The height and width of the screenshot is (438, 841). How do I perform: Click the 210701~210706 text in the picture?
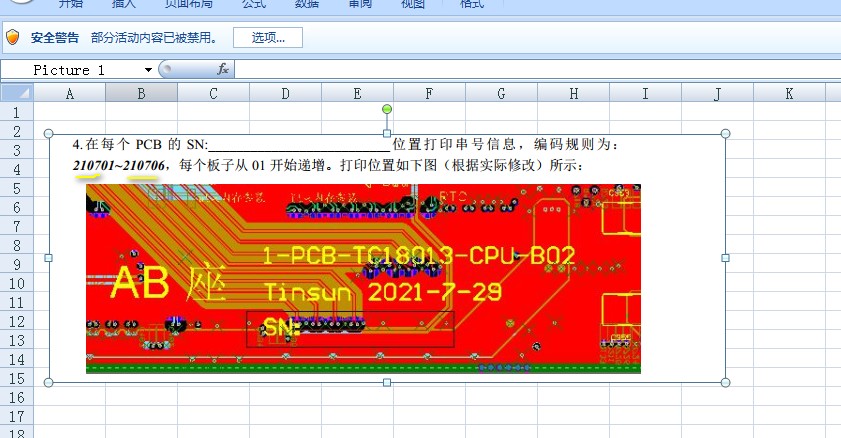click(x=119, y=165)
